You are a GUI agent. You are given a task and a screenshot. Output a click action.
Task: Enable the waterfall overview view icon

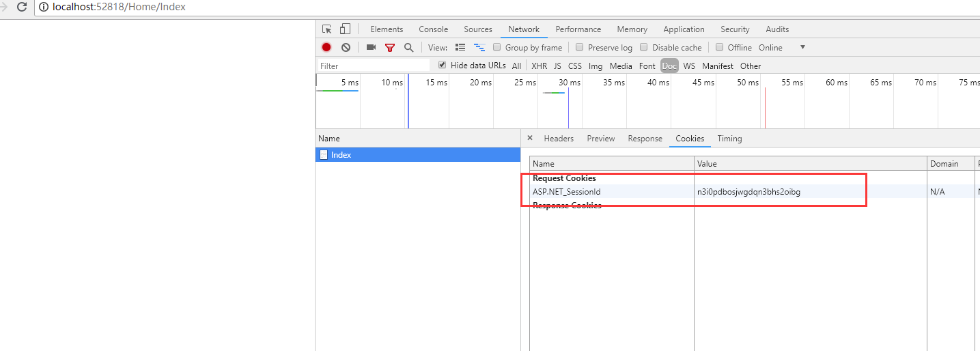pyautogui.click(x=479, y=48)
